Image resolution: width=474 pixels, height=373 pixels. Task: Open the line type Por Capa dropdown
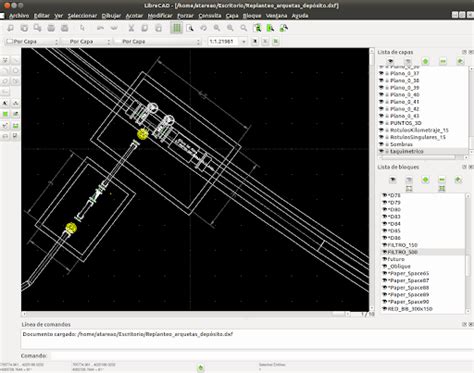pyautogui.click(x=157, y=42)
